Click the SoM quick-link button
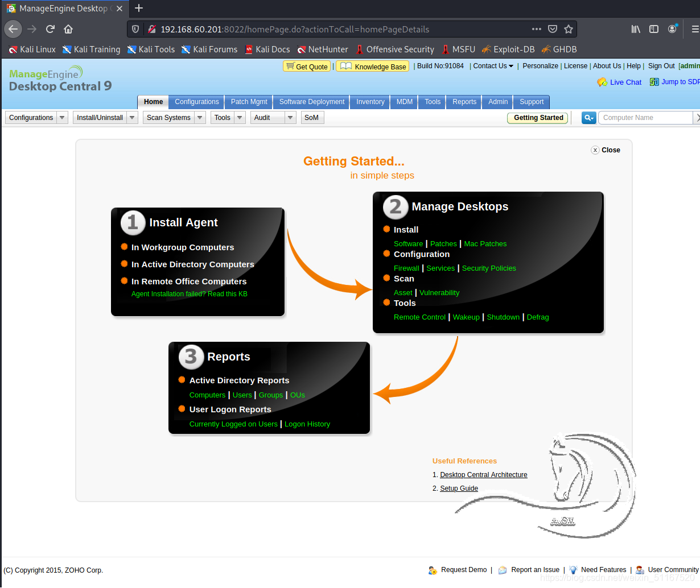Viewport: 700px width, 588px height. (312, 118)
